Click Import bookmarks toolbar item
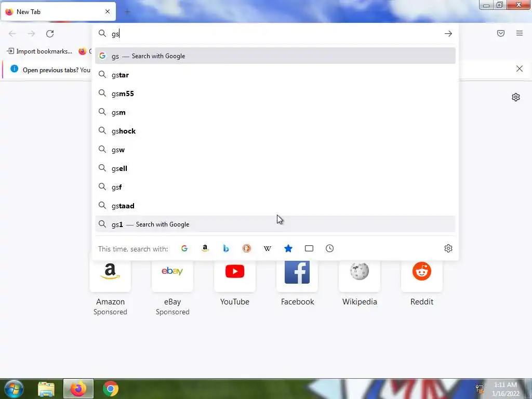 pos(39,51)
